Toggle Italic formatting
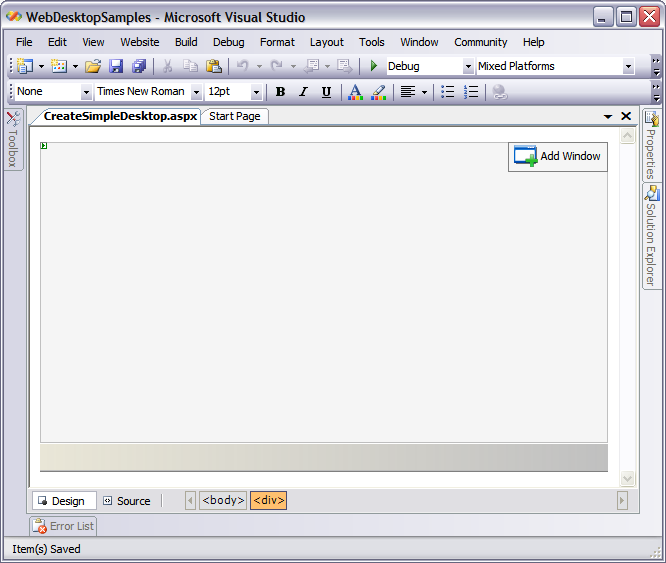The image size is (666, 563). (303, 92)
